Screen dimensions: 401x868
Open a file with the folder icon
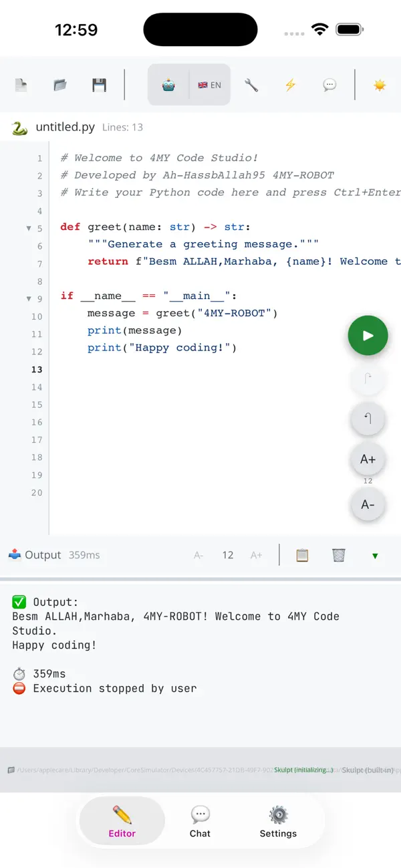coord(60,85)
